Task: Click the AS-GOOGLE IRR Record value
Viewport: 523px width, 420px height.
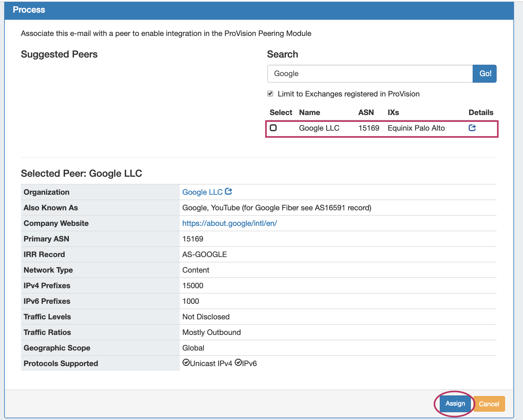Action: [205, 254]
